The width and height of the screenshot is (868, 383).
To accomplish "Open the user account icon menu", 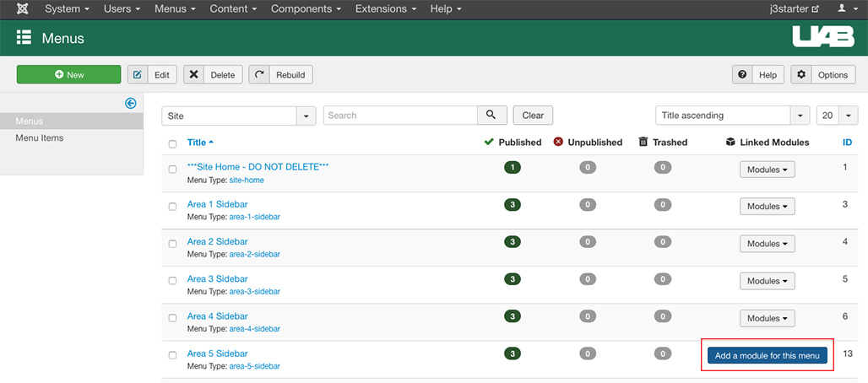I will [845, 9].
